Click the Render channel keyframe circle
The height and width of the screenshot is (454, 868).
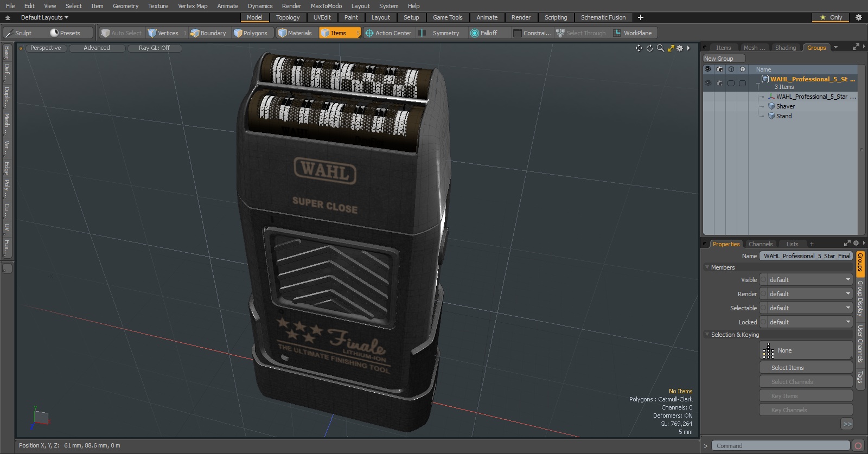coord(763,294)
